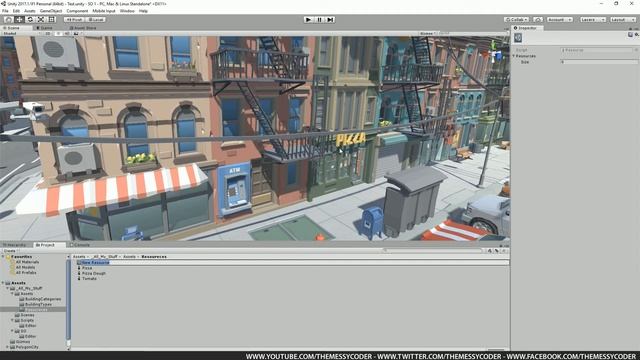This screenshot has width=640, height=360.
Task: Select the Hand tool in toolbar
Action: pos(8,19)
